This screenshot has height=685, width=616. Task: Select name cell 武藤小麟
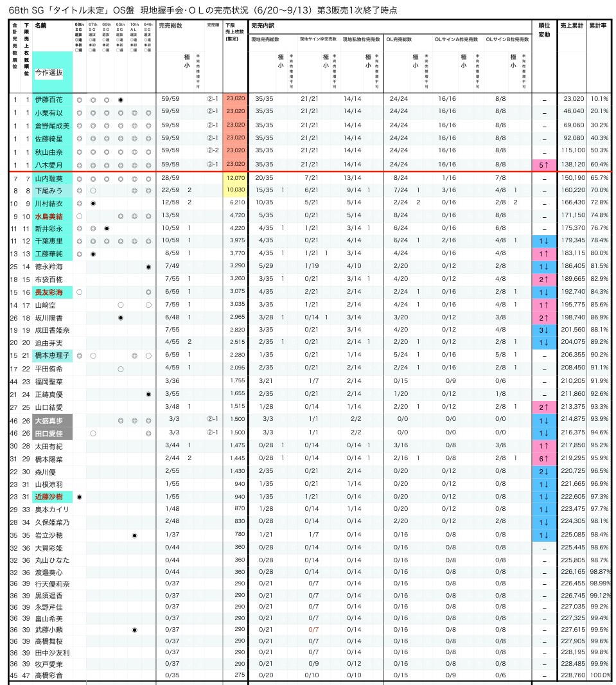tap(53, 630)
